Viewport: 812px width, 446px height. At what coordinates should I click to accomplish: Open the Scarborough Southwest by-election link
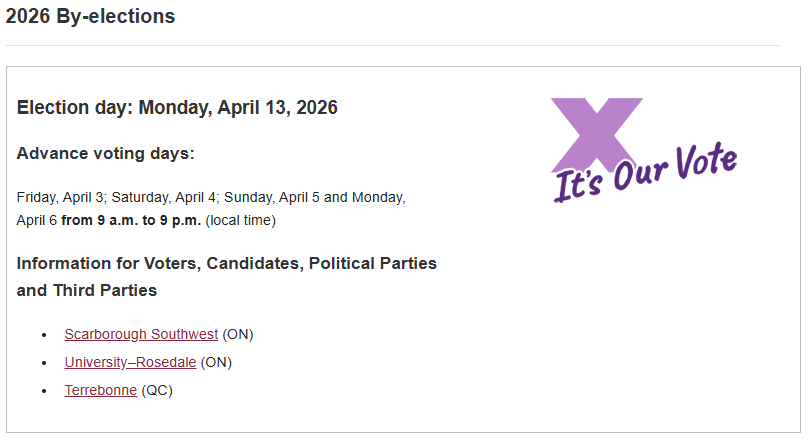141,334
